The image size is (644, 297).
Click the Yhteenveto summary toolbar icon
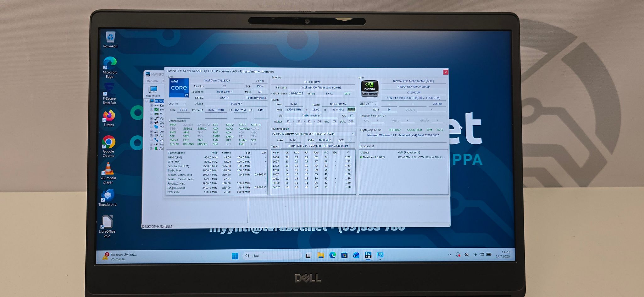click(153, 91)
